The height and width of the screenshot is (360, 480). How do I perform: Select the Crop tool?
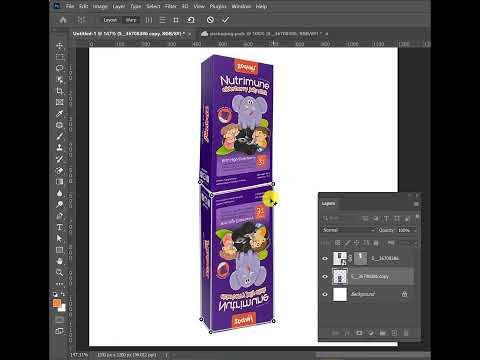click(x=60, y=91)
